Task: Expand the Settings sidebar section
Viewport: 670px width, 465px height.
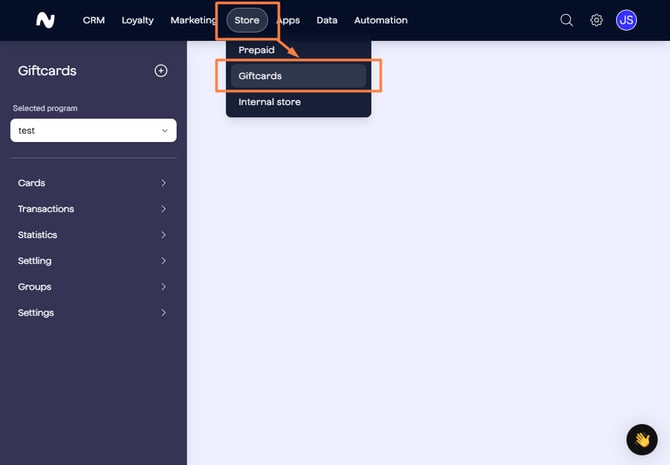Action: coord(92,313)
